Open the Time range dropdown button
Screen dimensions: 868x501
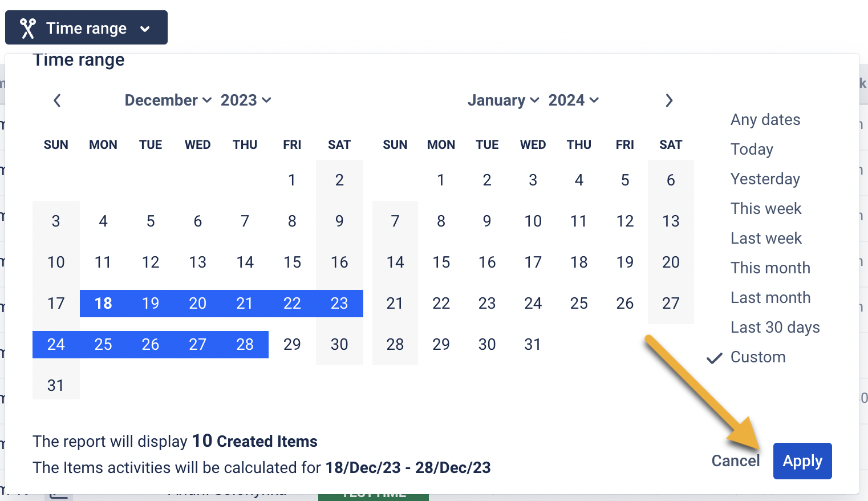[86, 28]
